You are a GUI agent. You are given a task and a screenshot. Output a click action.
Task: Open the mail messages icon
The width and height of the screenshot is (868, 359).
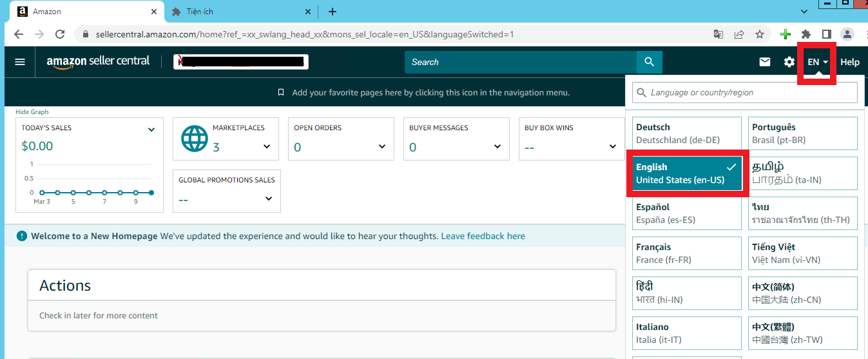(x=765, y=62)
